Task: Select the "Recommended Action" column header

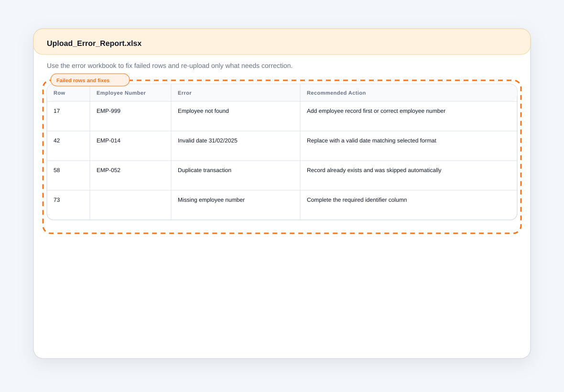Action: 336,93
